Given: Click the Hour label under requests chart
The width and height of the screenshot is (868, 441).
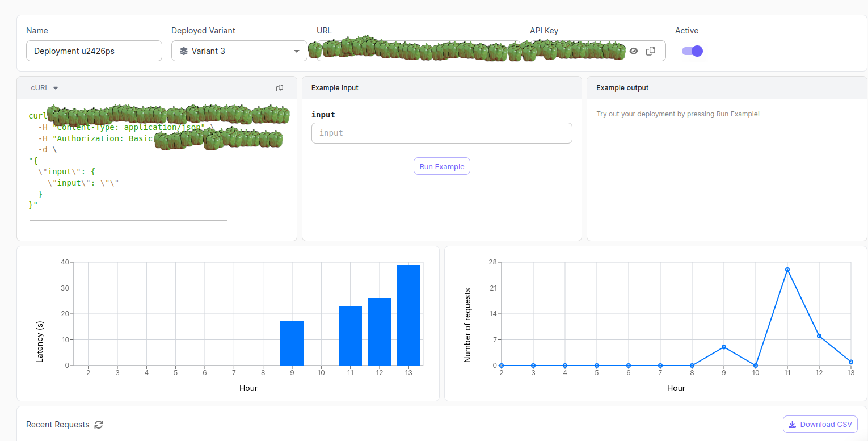Looking at the screenshot, I should pyautogui.click(x=676, y=388).
